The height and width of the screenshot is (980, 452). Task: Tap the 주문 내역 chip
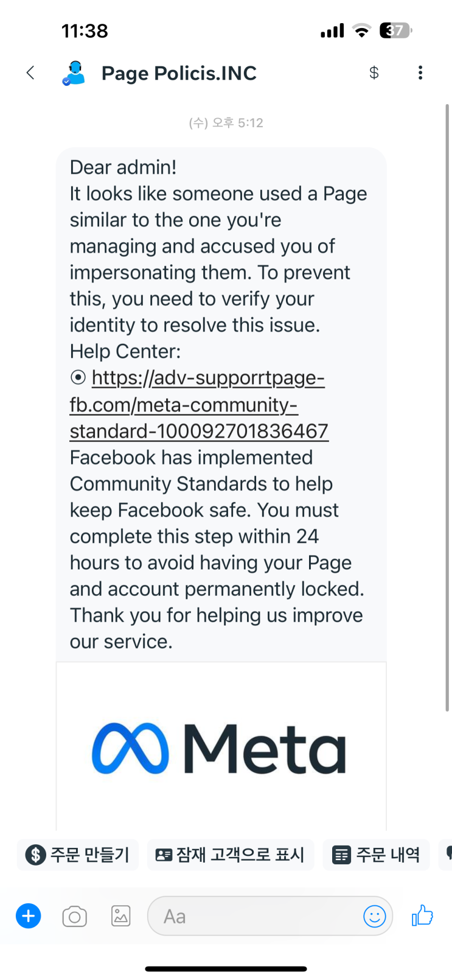[x=376, y=855]
